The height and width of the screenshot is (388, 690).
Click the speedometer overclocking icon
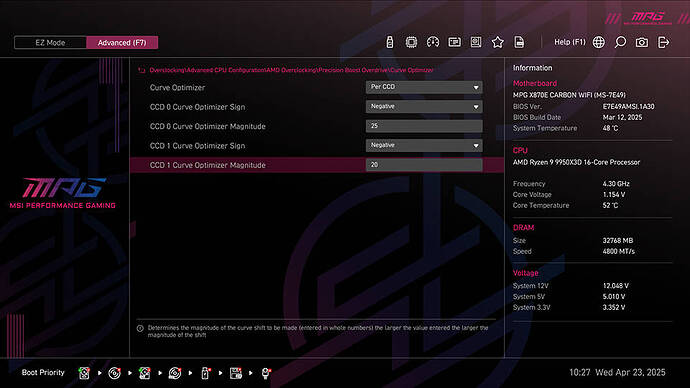[x=433, y=42]
